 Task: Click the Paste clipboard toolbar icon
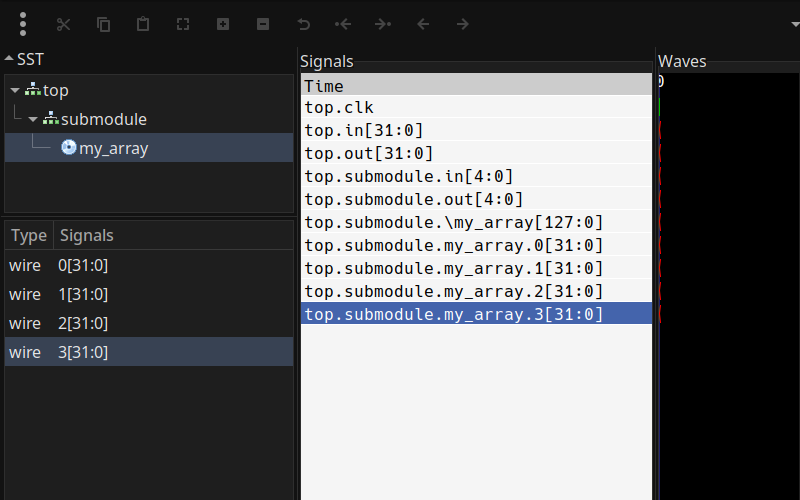[x=143, y=24]
